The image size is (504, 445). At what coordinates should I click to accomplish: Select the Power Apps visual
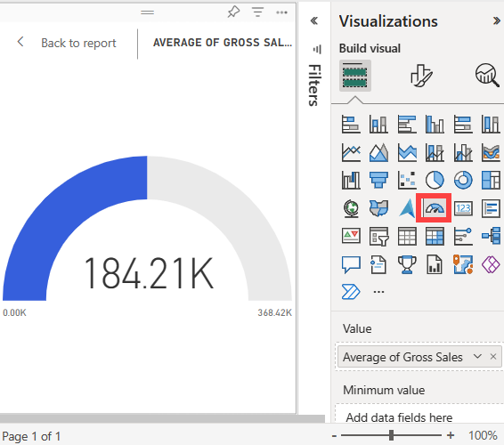(491, 264)
